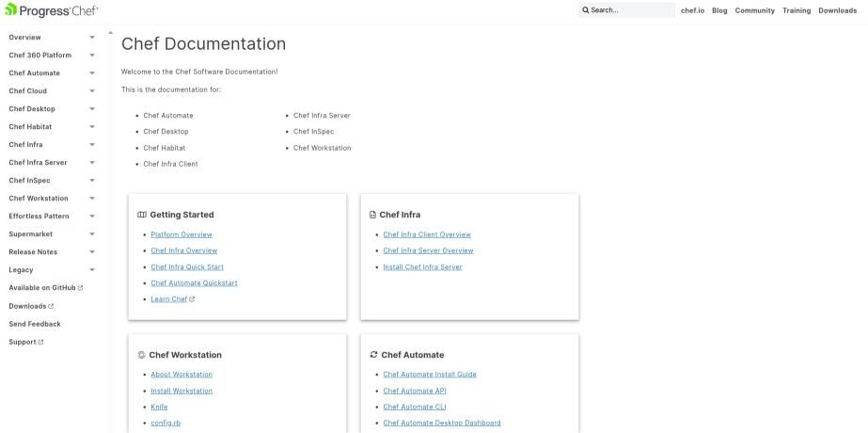Expand the Legacy sidebar section
The image size is (868, 433).
(92, 270)
